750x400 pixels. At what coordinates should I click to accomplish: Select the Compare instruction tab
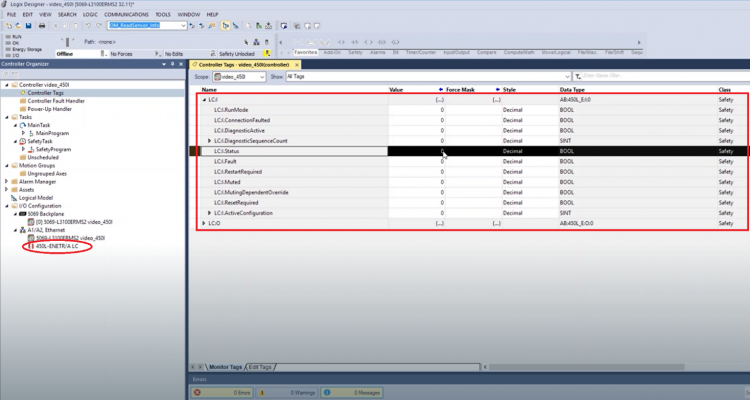(x=486, y=52)
